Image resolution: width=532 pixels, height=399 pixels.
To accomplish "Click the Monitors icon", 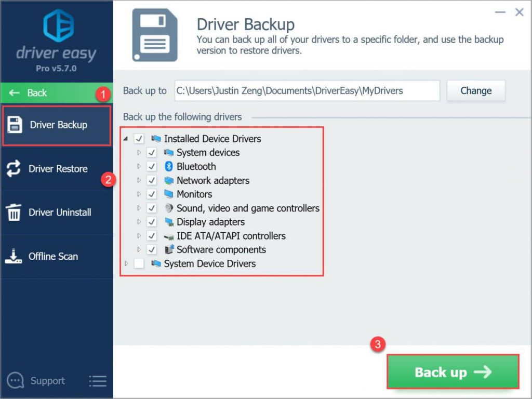I will [x=169, y=194].
